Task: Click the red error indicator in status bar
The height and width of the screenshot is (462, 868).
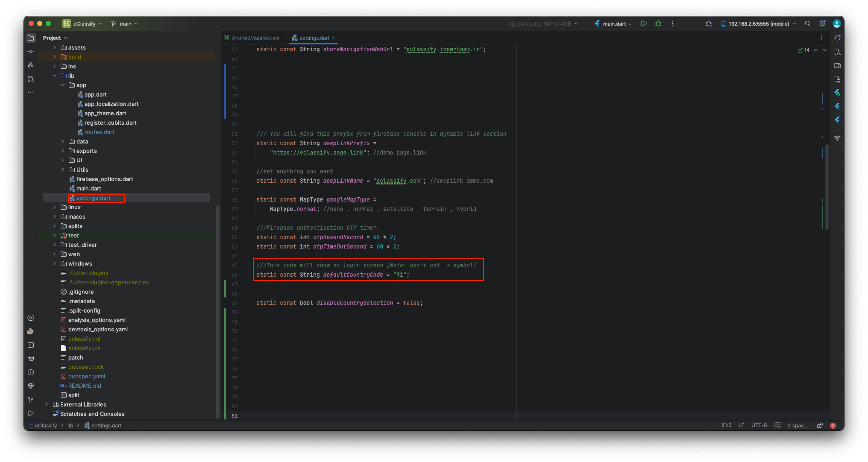Action: point(833,425)
